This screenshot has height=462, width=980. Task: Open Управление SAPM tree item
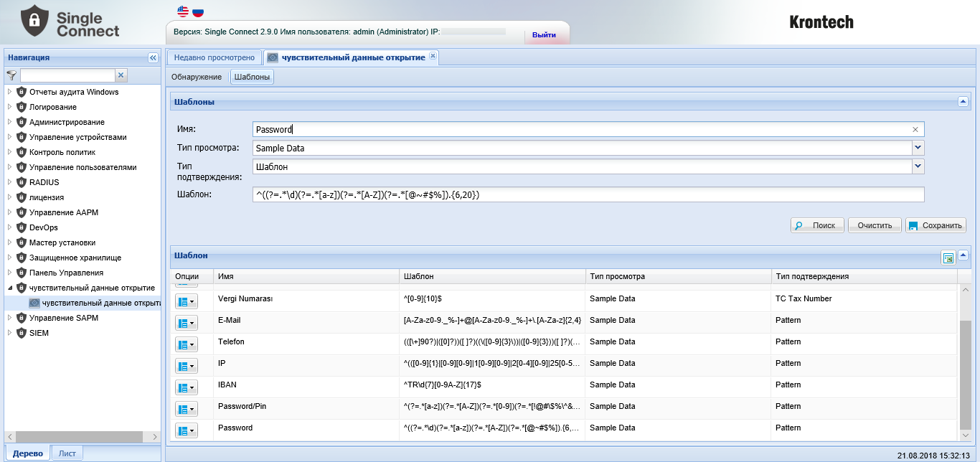(x=63, y=318)
